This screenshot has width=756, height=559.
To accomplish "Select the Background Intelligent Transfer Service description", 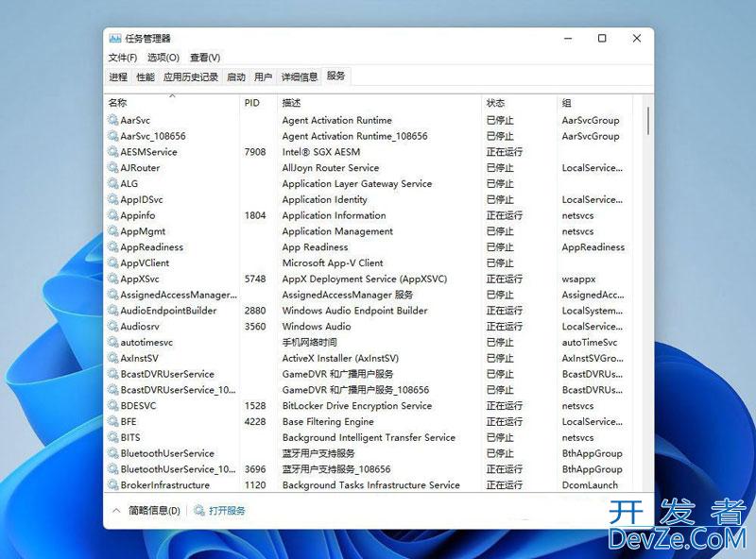I will tap(369, 437).
